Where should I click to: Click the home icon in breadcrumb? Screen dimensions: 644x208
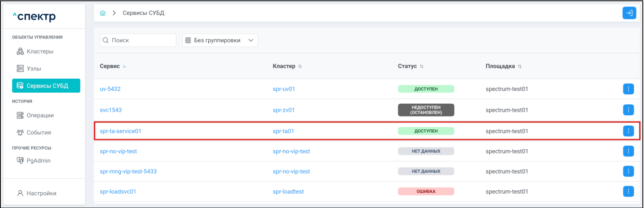[x=103, y=13]
